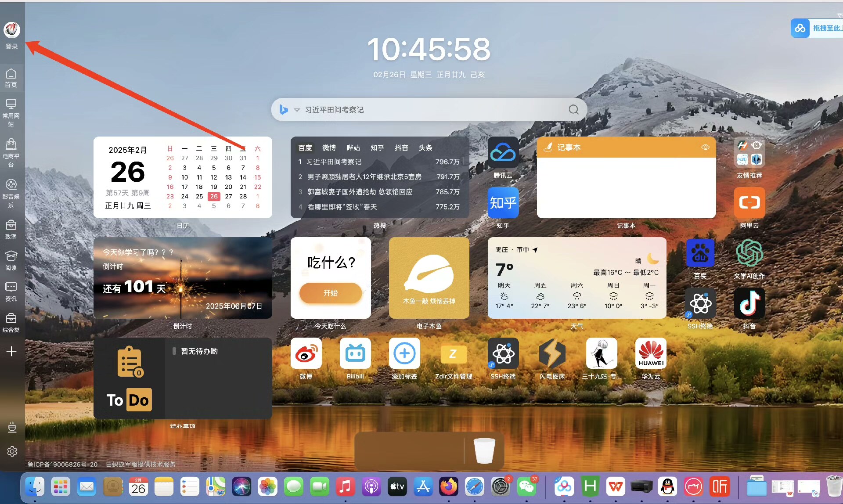This screenshot has height=504, width=843.
Task: Select the 知乎 tab in hot search
Action: click(377, 148)
